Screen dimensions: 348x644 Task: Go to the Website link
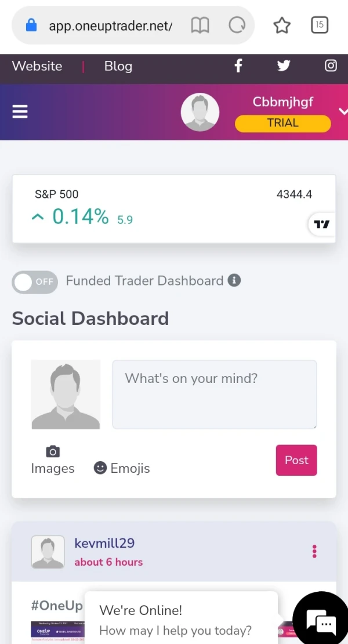pos(37,66)
